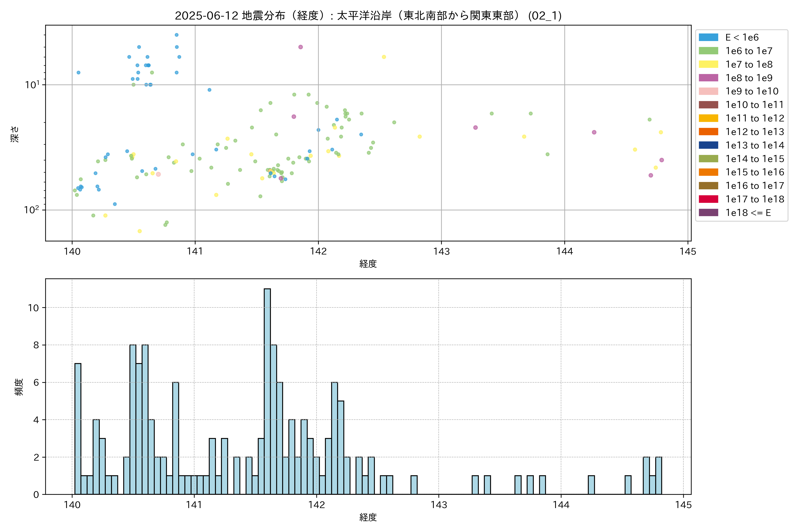The height and width of the screenshot is (532, 798).
Task: Click the green 1e6 to 1e7 legend swatch
Action: pos(708,51)
